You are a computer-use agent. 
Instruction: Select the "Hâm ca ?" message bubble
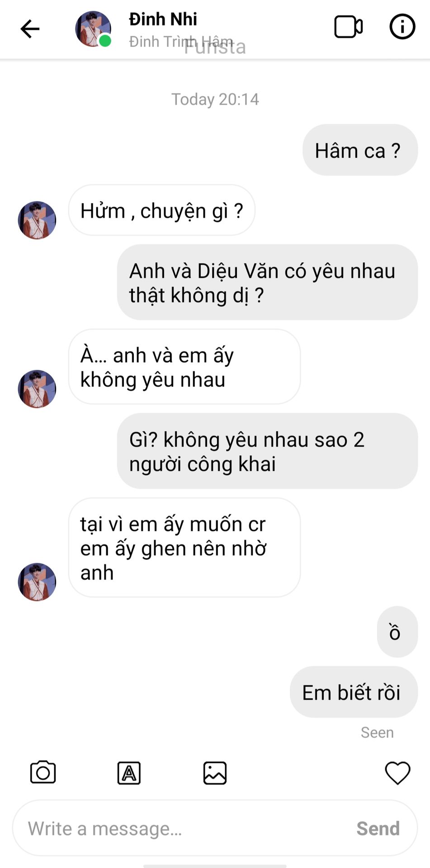pos(360,150)
